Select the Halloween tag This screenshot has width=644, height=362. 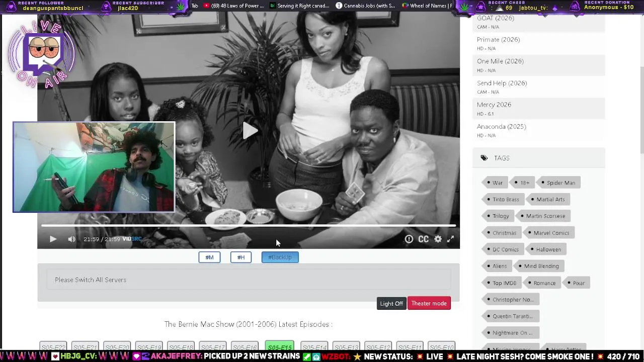(545, 249)
